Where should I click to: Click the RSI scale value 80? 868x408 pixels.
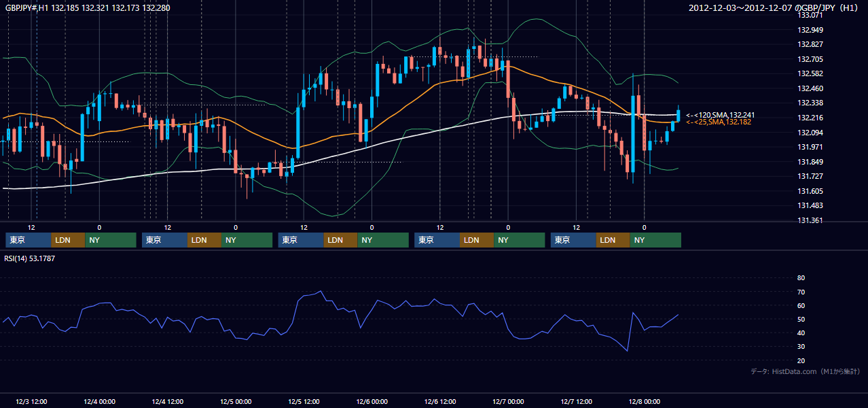tap(801, 278)
